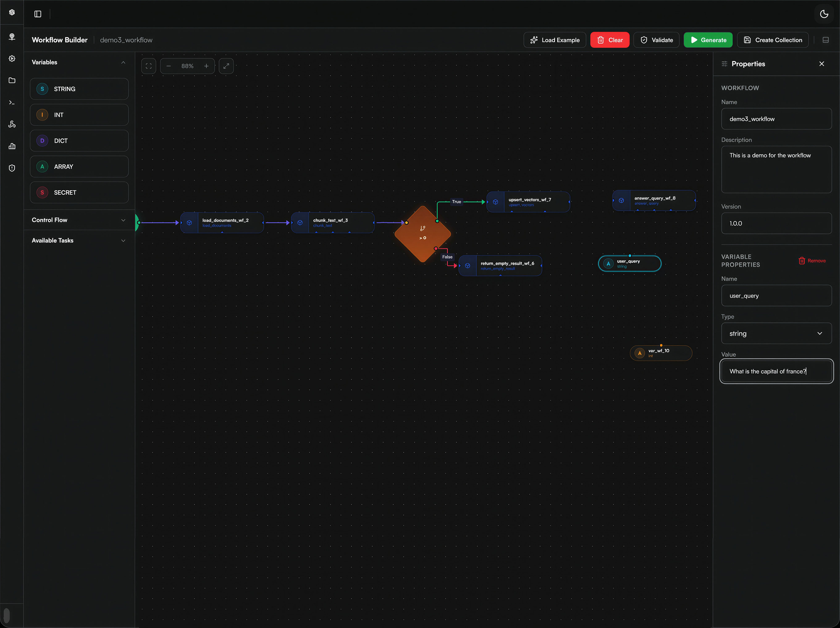
Task: Click the 88% zoom level text
Action: click(x=187, y=66)
